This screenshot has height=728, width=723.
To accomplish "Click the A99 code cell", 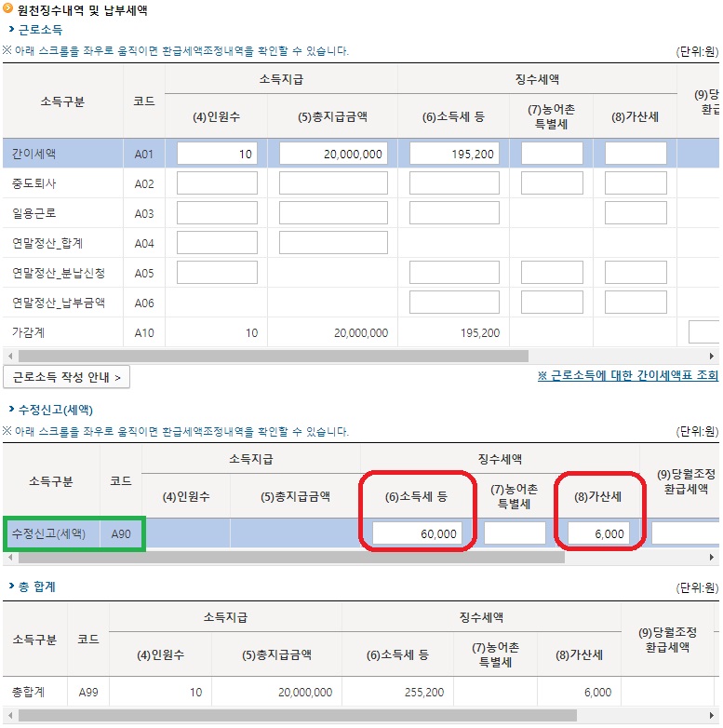I will tap(88, 692).
